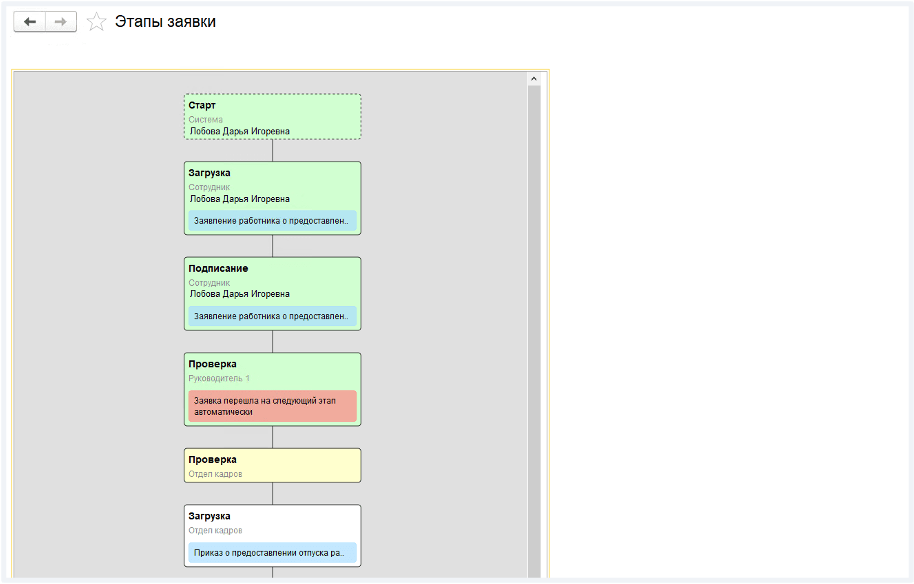
Task: Click the Этапы заявки page title
Action: (165, 22)
